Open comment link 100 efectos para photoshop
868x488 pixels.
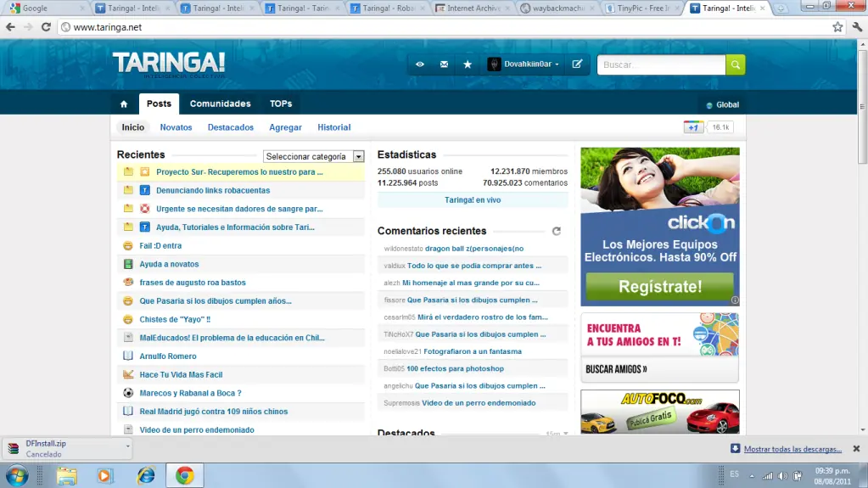point(455,369)
